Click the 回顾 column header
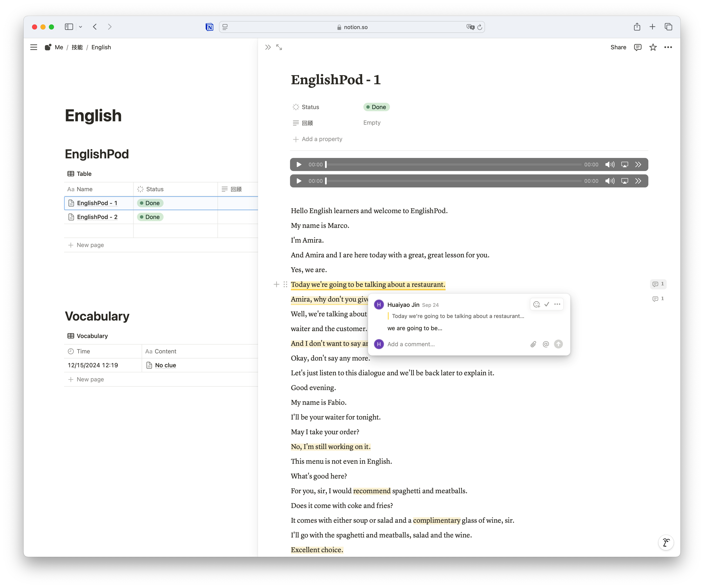 coord(238,189)
